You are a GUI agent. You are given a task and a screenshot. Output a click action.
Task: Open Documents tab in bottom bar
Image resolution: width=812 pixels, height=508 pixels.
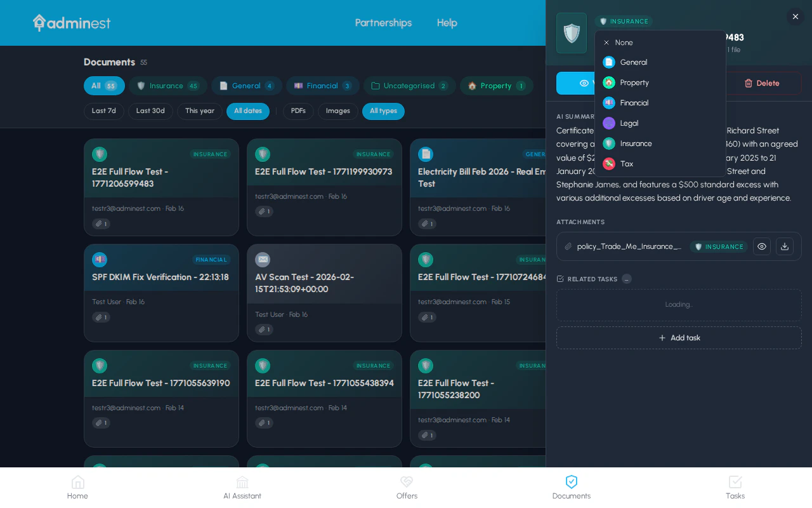tap(572, 488)
